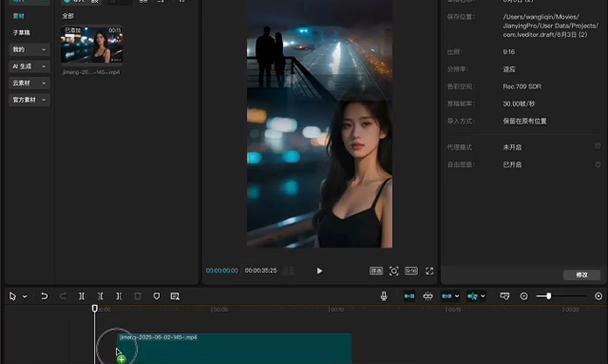Click the 未开启 proxy mode value
The width and height of the screenshot is (608, 364).
point(512,147)
